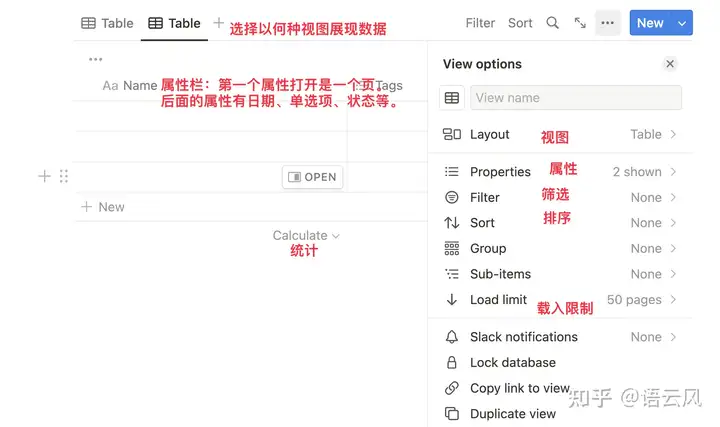
Task: Click the three dots above the Name column
Action: point(95,60)
